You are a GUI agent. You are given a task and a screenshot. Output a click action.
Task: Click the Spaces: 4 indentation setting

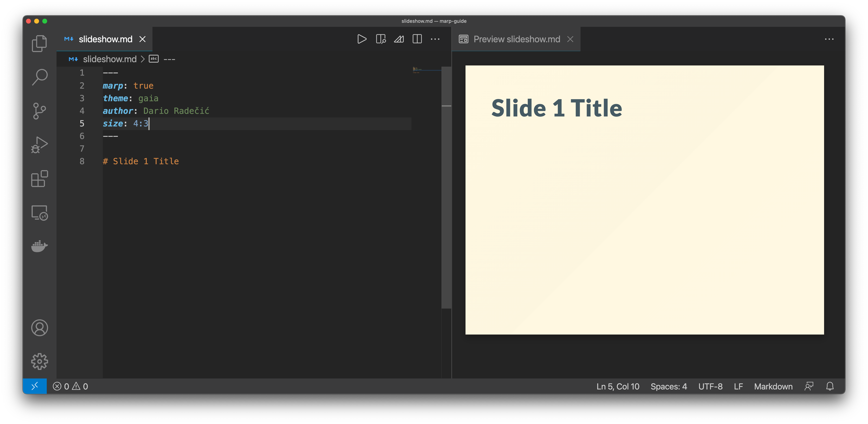pos(669,386)
